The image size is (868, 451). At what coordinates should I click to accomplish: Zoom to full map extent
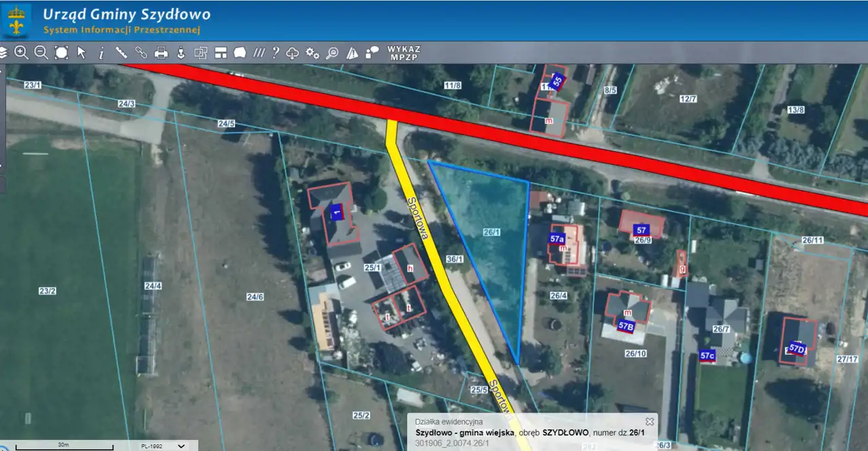pos(61,53)
